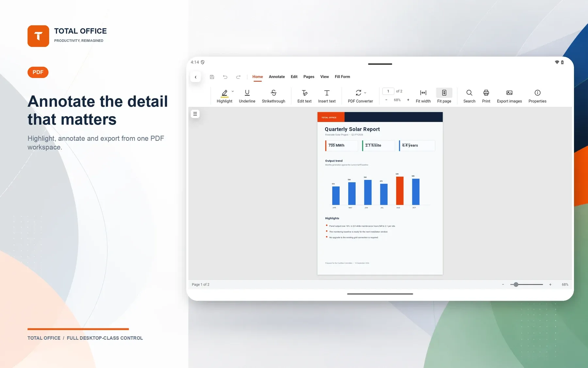The height and width of the screenshot is (368, 588).
Task: Decrease zoom with the toolbar minus
Action: (x=386, y=100)
